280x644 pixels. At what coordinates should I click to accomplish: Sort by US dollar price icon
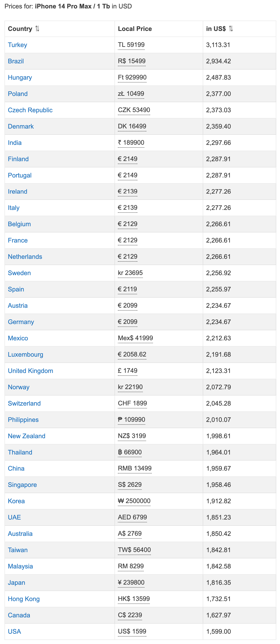231,29
